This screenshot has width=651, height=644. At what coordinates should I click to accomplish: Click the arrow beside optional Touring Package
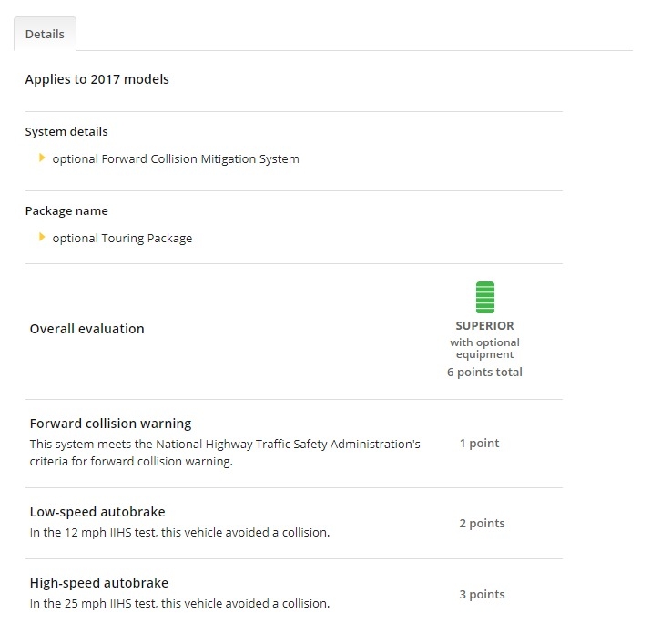(42, 237)
